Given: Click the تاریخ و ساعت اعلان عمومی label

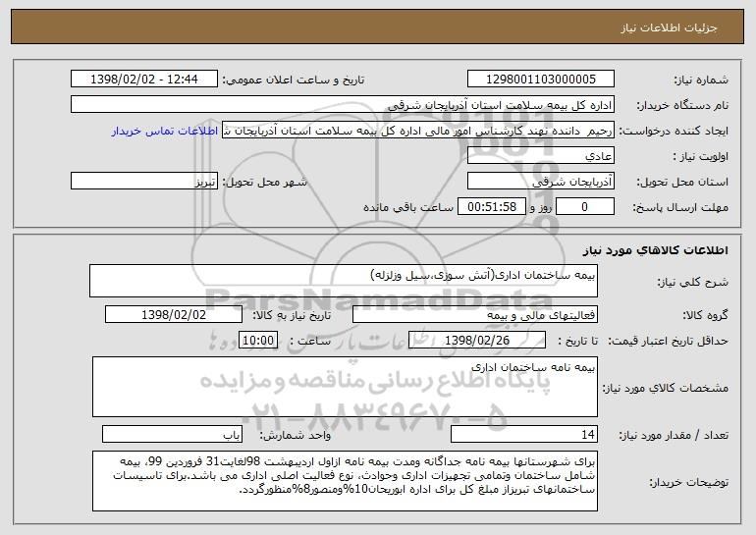Looking at the screenshot, I should (x=294, y=80).
